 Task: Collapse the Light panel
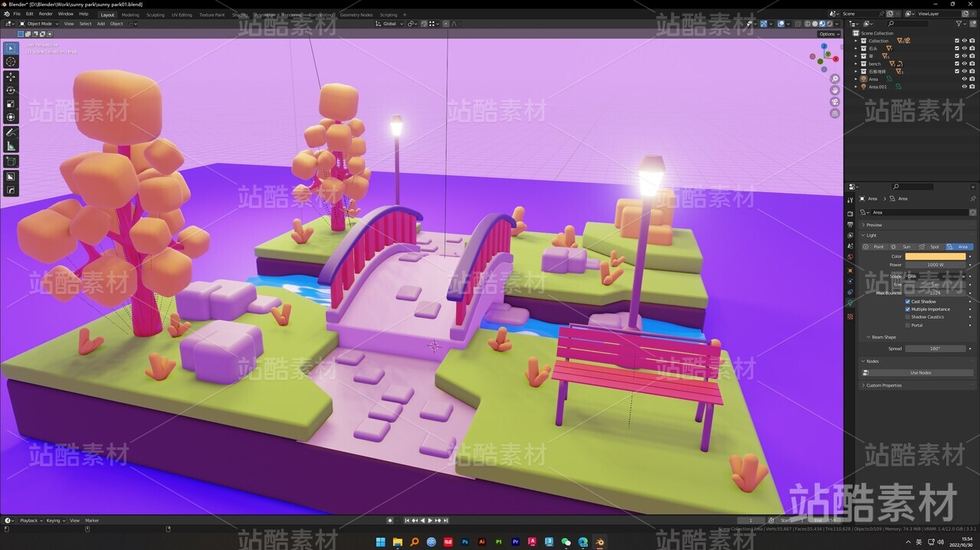coord(917,235)
